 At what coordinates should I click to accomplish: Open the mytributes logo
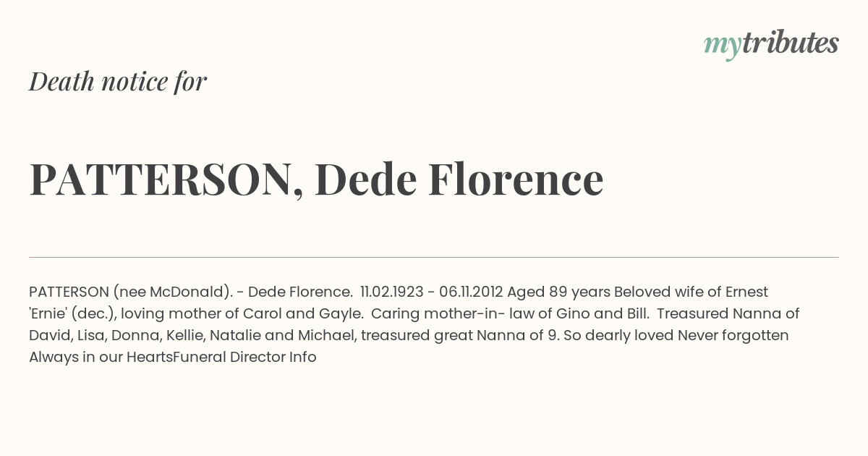click(771, 44)
